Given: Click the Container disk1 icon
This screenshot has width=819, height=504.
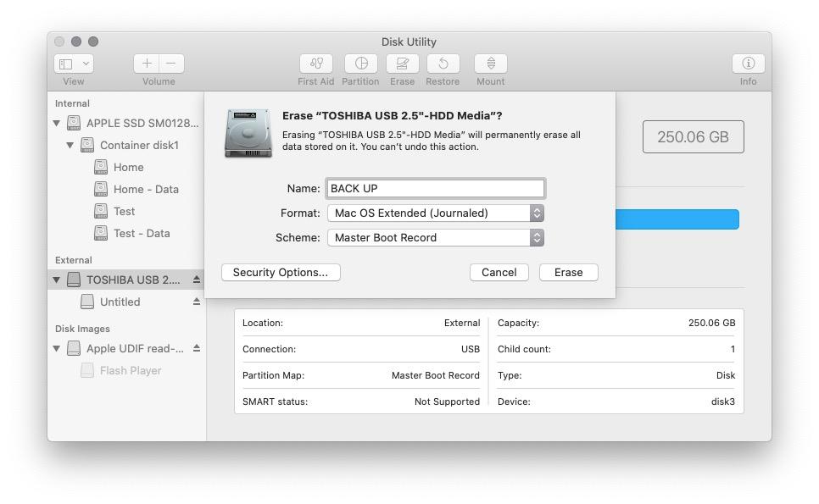Looking at the screenshot, I should [87, 145].
